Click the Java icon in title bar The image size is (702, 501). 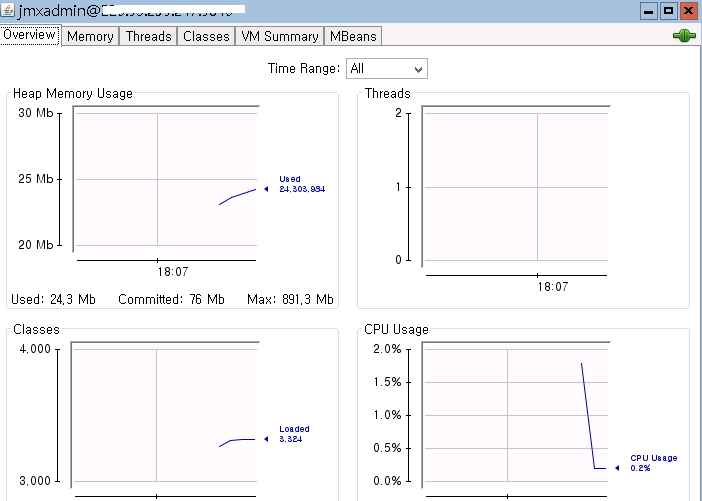tap(9, 11)
